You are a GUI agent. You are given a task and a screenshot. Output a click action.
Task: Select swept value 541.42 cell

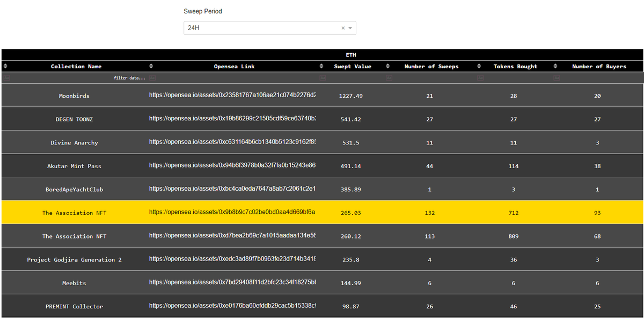click(350, 119)
